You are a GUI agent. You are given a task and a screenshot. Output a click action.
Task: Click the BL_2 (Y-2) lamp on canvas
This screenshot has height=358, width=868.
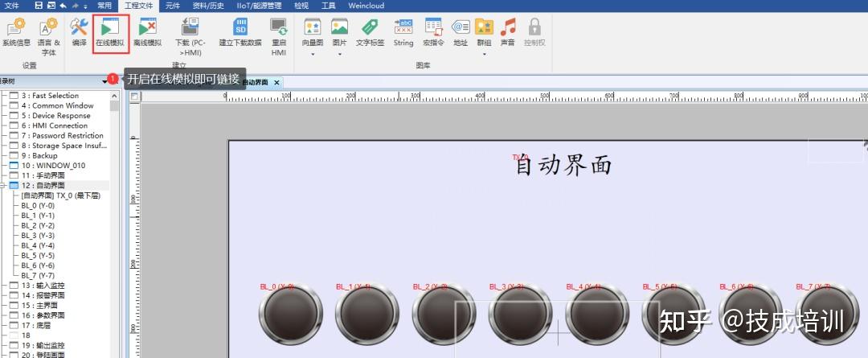444,315
